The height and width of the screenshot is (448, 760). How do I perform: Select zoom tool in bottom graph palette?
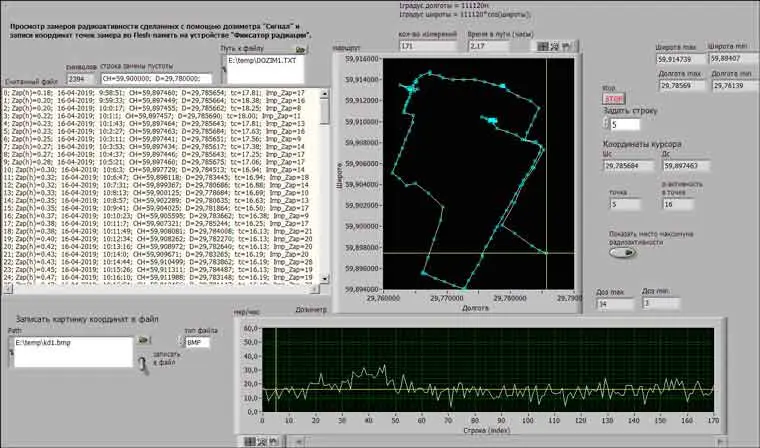[x=262, y=441]
